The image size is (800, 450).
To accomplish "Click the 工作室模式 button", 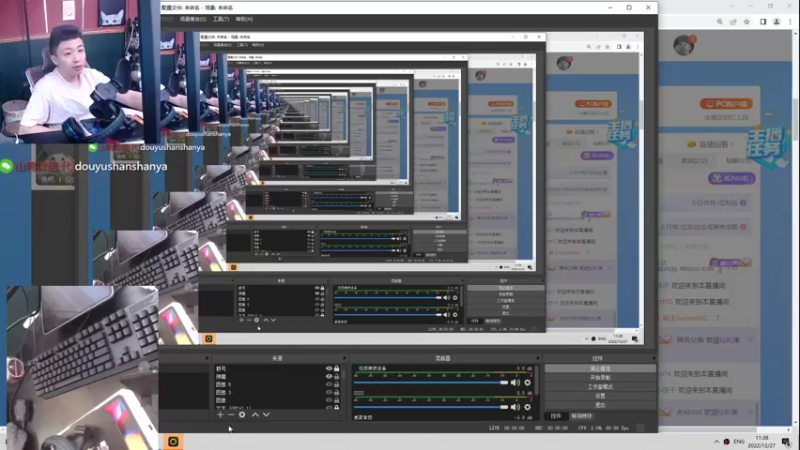I will pos(600,387).
